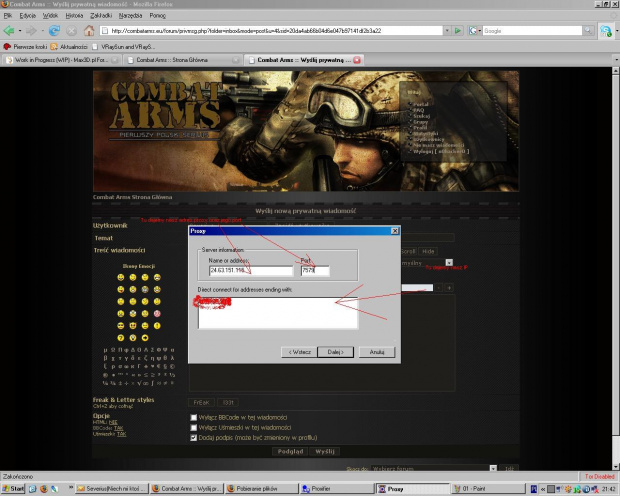Go back with Firefox back arrow
Image resolution: width=620 pixels, height=496 pixels.
tap(9, 30)
